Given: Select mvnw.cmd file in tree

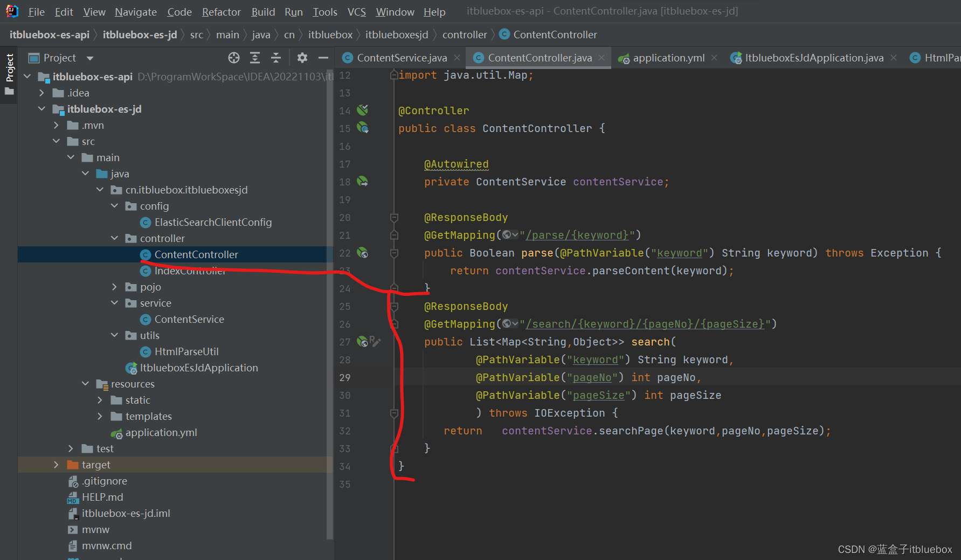Looking at the screenshot, I should click(x=107, y=545).
